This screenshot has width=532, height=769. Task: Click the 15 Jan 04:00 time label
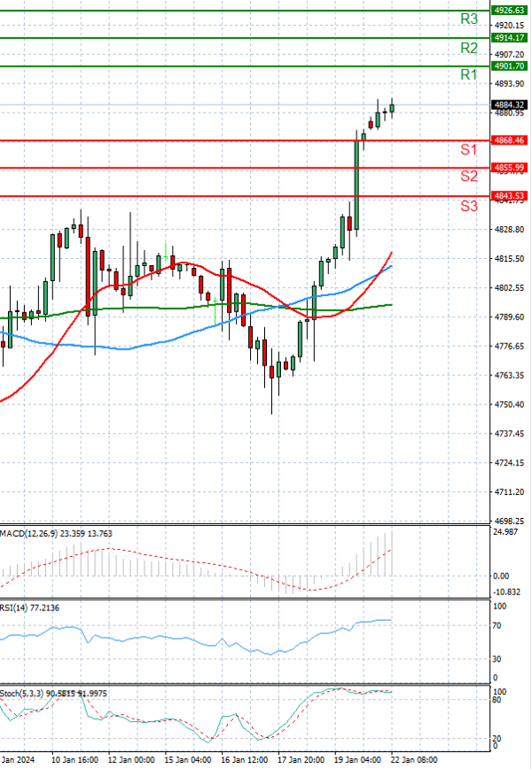(188, 759)
